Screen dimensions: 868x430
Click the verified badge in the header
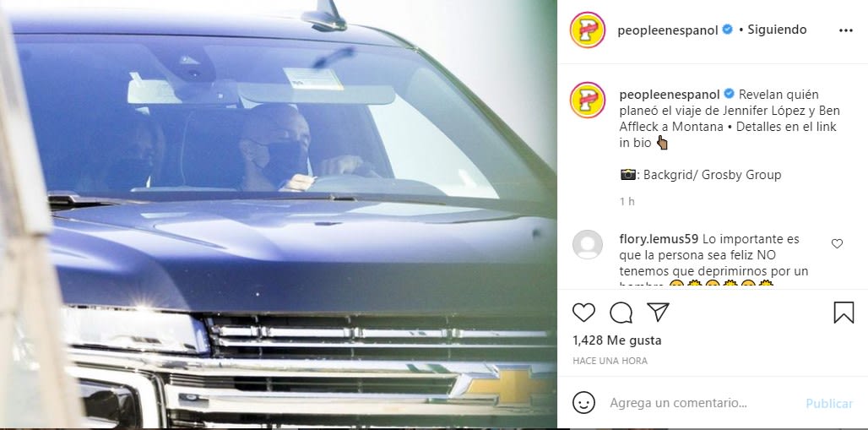coord(727,30)
